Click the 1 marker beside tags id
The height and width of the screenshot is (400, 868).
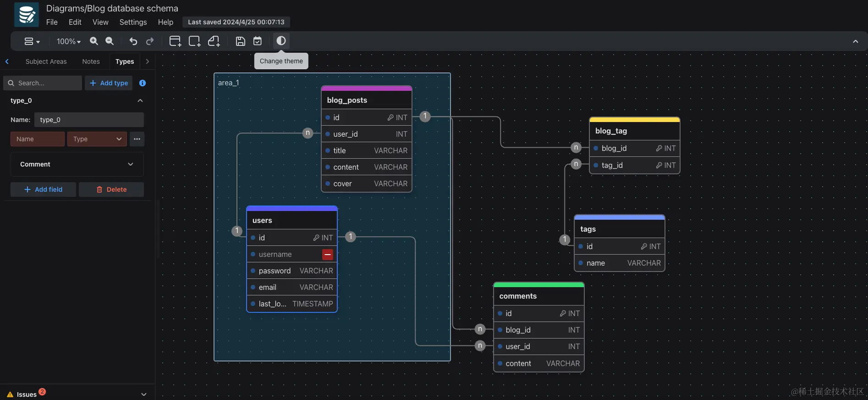click(x=565, y=239)
